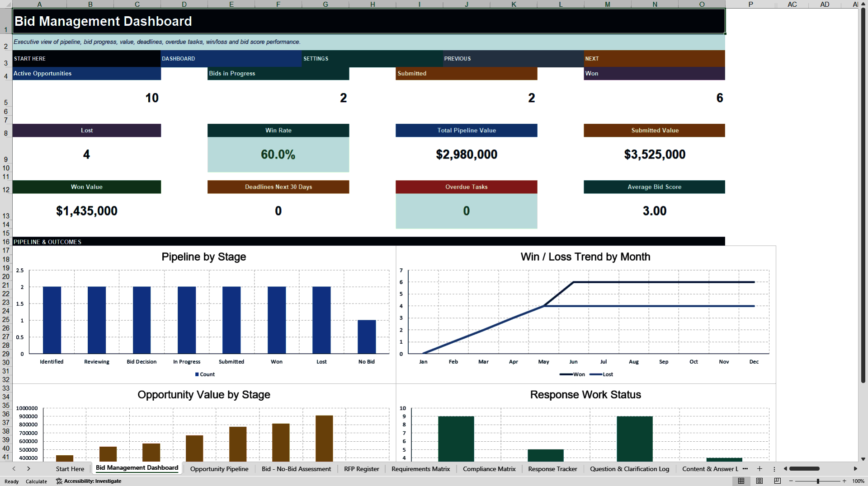The image size is (868, 486).
Task: Open Question & Clarification Log tab
Action: coord(629,469)
